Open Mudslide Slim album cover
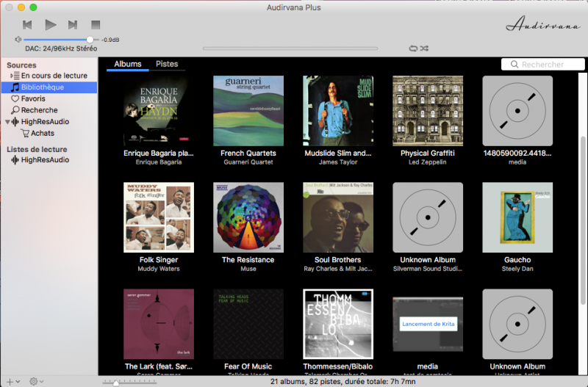 (x=338, y=111)
